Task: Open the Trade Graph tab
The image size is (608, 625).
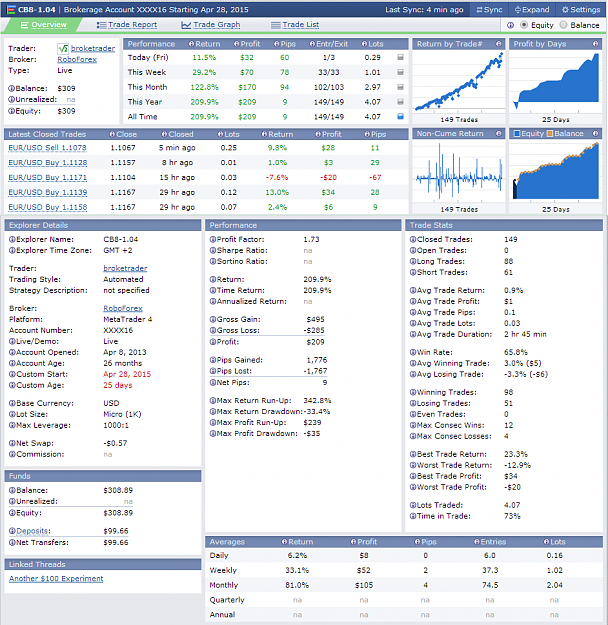Action: point(211,25)
